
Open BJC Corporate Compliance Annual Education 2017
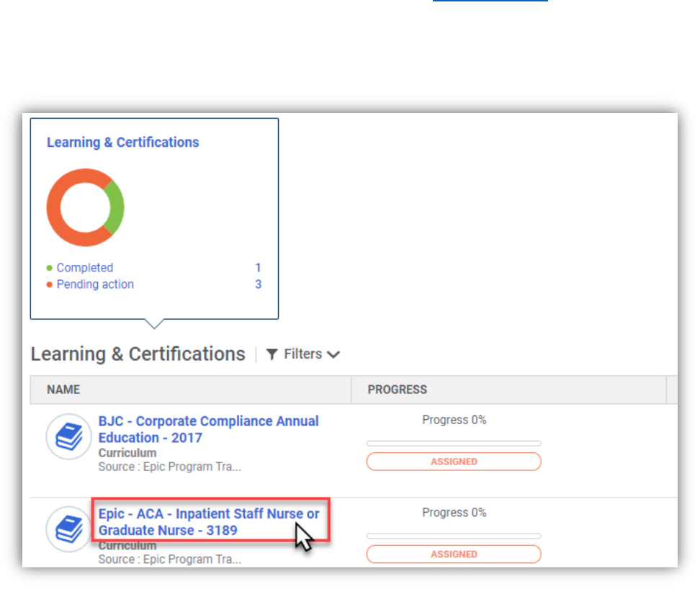208,429
